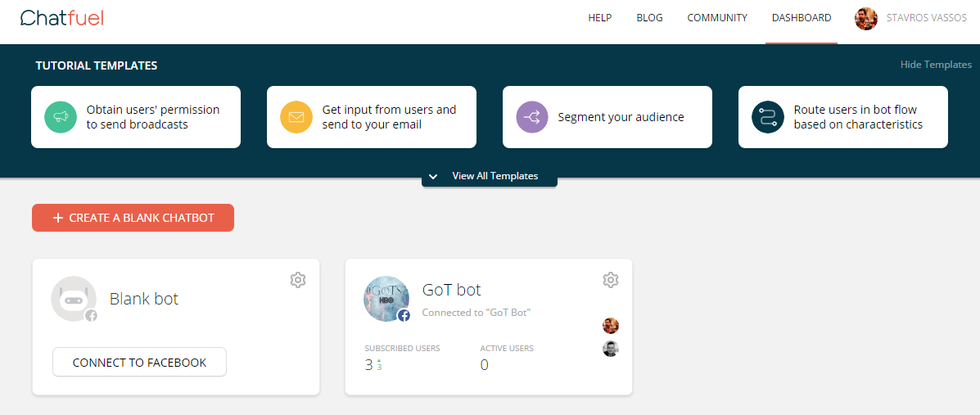The height and width of the screenshot is (415, 980).
Task: Open 'Route users in bot flow' template
Action: tap(842, 117)
